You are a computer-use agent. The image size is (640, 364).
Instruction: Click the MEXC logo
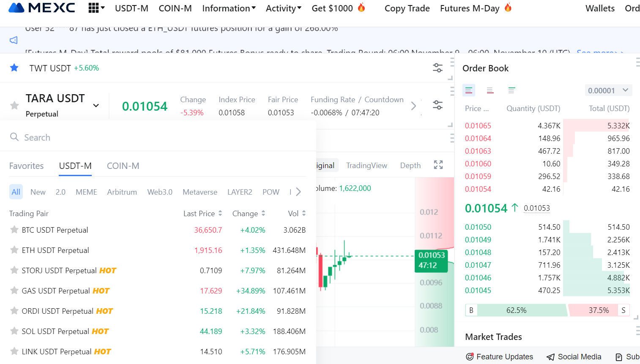click(41, 7)
